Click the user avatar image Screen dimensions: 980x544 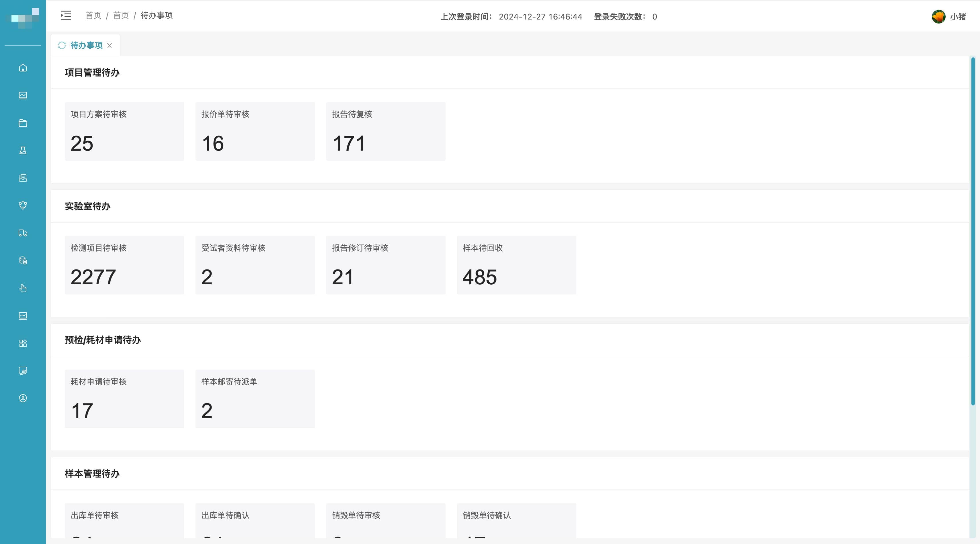tap(938, 16)
